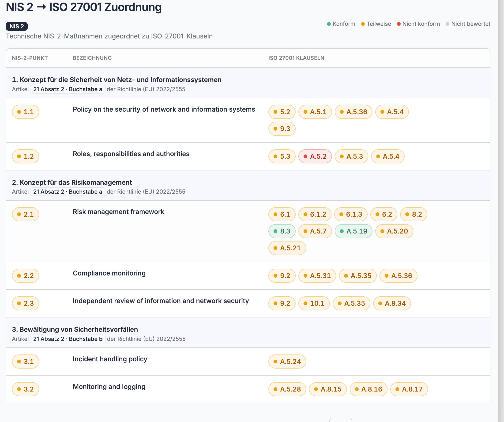Open NIS-2 point 2.1 chip
This screenshot has width=504, height=422.
click(x=26, y=214)
